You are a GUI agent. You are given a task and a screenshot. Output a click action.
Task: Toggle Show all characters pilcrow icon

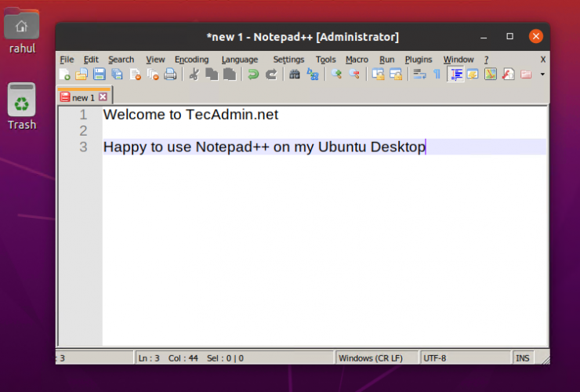pos(437,74)
